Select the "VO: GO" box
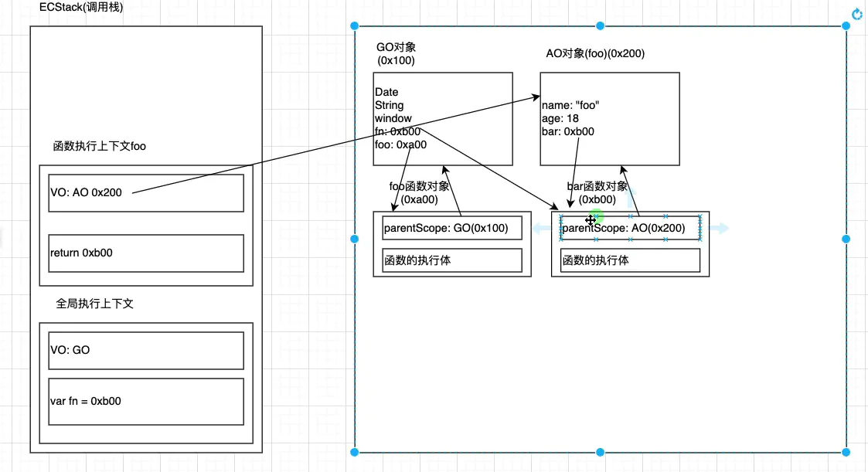Screen dimensions: 868x472 pyautogui.click(x=146, y=350)
